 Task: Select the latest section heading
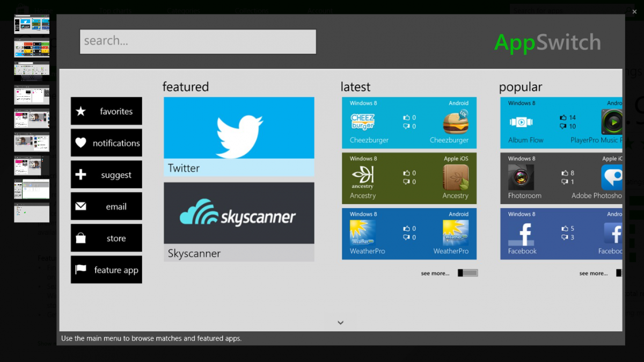(356, 87)
